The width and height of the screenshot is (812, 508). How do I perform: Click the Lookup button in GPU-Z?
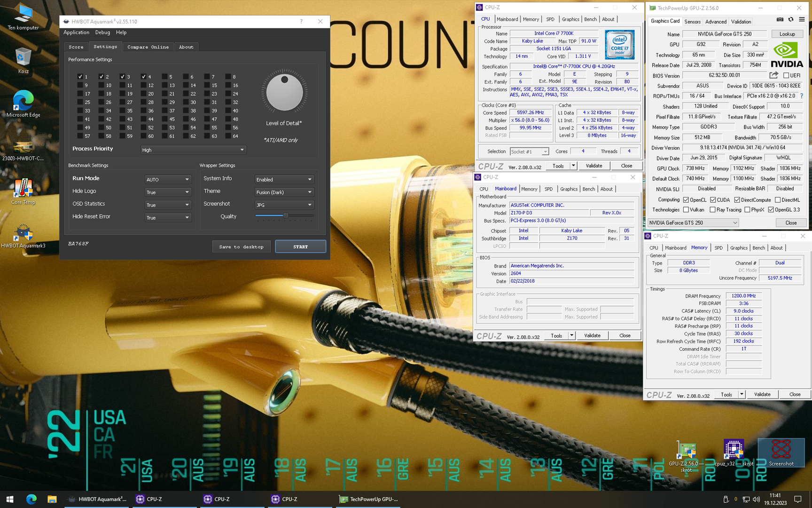click(x=787, y=34)
